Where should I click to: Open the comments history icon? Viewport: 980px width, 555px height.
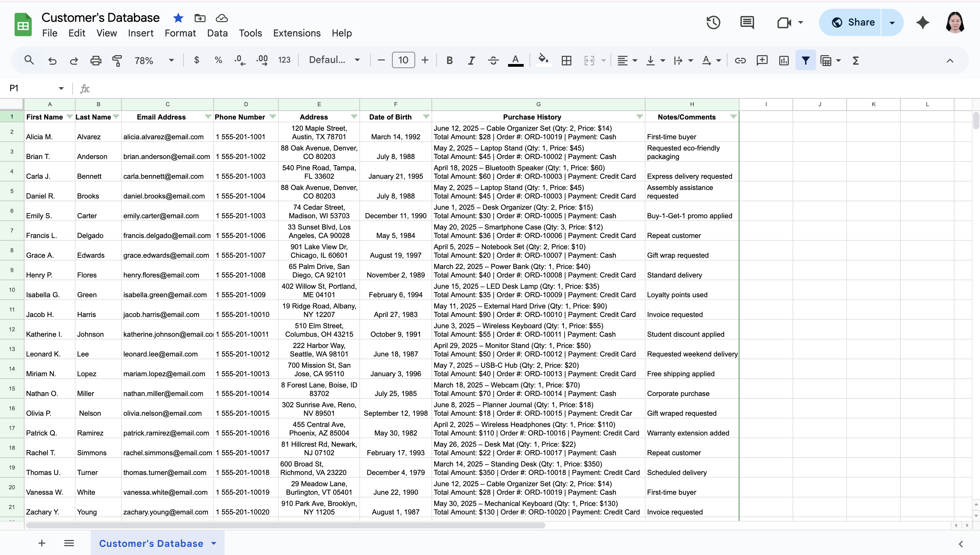click(747, 22)
